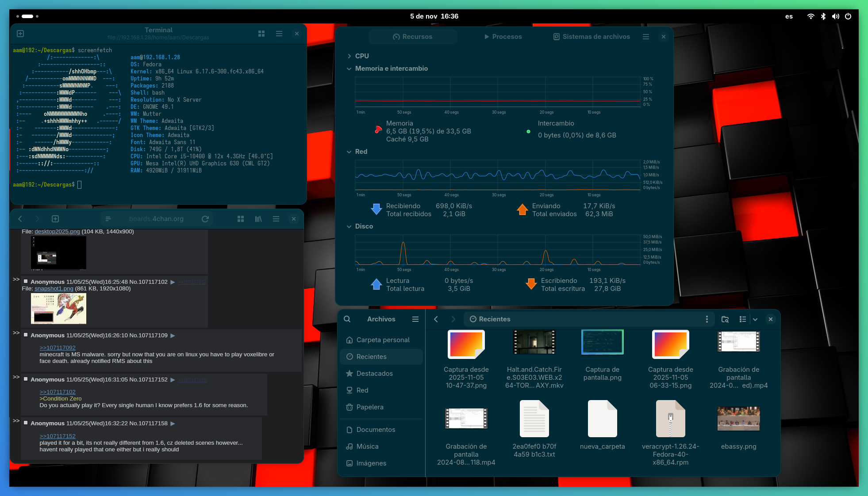Switch to the Procesos tab

(x=503, y=37)
